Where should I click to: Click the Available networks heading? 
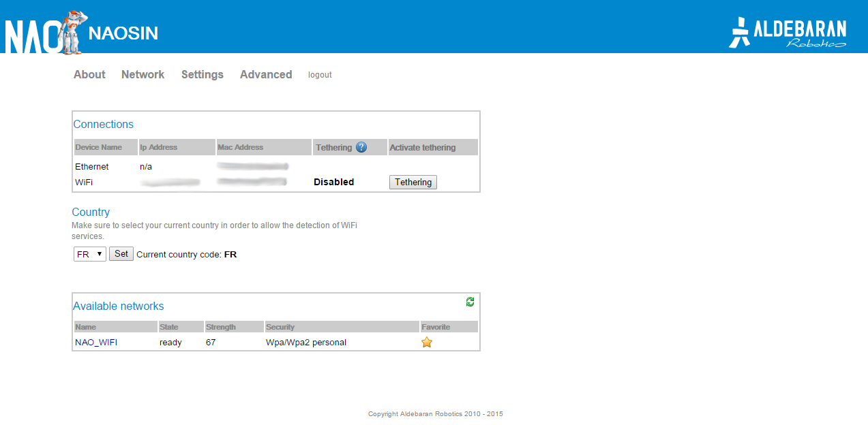[x=119, y=306]
